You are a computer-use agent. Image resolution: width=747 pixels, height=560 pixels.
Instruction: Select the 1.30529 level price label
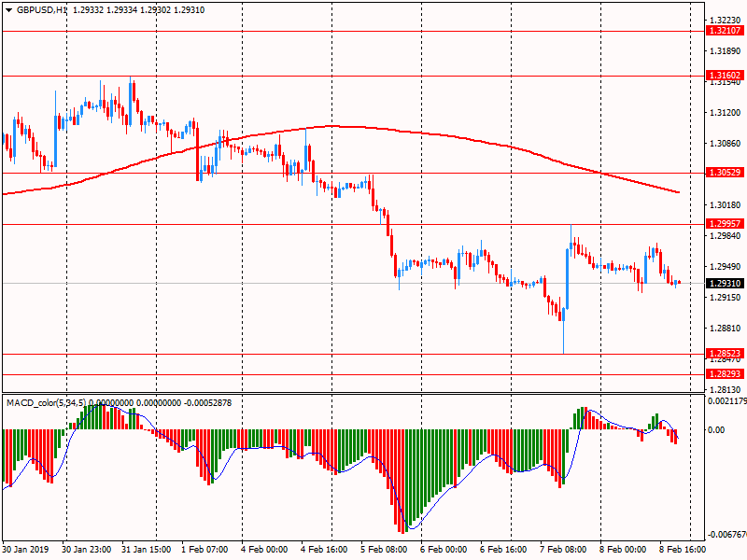tap(725, 173)
